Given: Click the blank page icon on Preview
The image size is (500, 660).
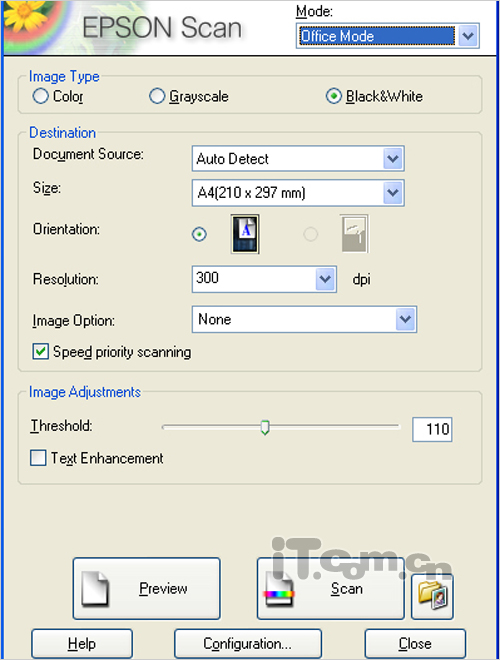Looking at the screenshot, I should (x=95, y=588).
